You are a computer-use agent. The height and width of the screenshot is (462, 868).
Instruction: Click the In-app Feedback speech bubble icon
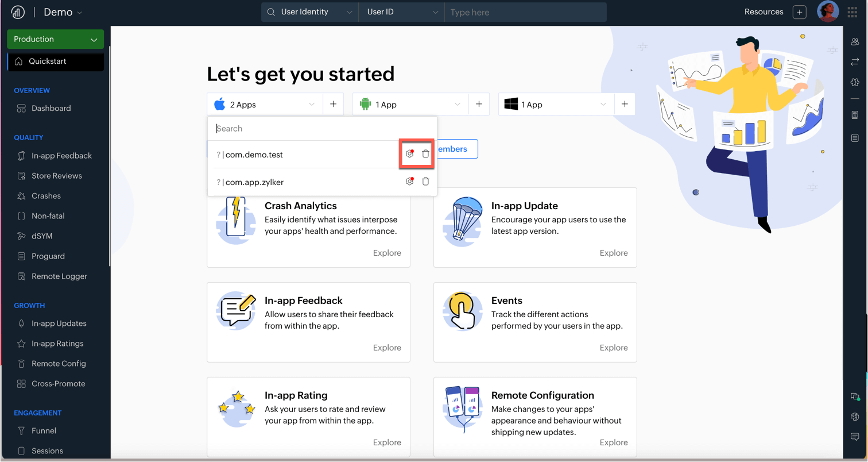[237, 311]
